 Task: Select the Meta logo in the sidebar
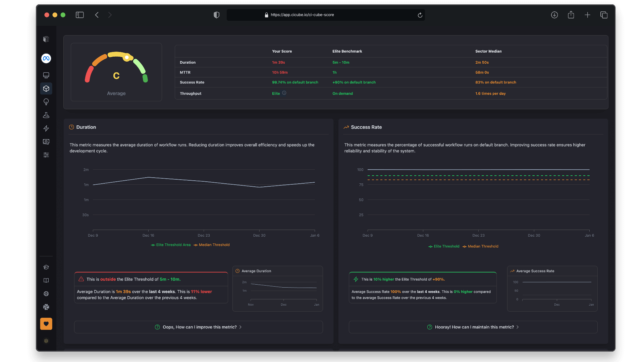(46, 58)
